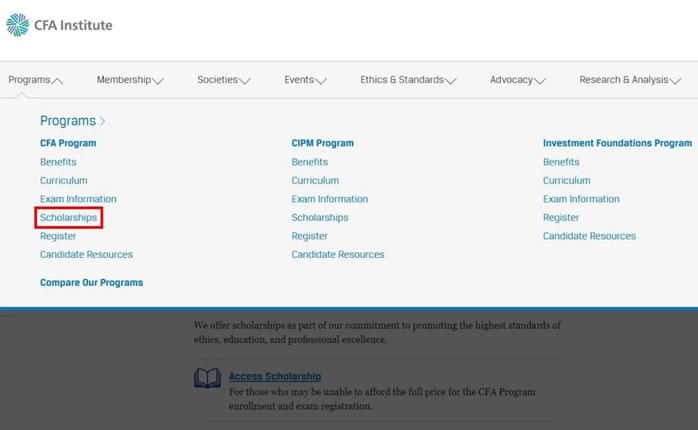Click the CFA Institute logo
Screen dimensions: 698x430
pos(59,25)
